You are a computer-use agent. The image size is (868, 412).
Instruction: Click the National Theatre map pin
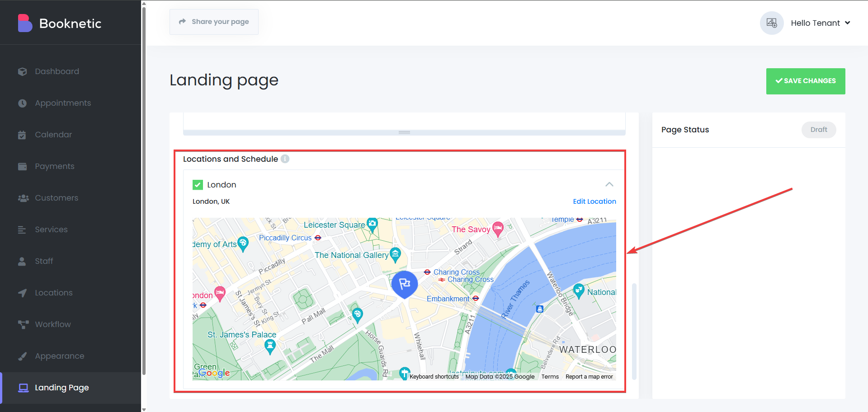click(x=579, y=292)
